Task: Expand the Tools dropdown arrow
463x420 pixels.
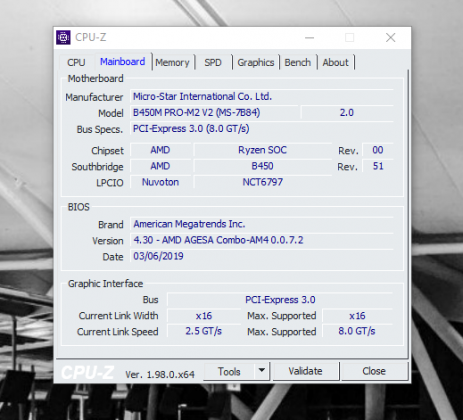Action: [x=262, y=371]
